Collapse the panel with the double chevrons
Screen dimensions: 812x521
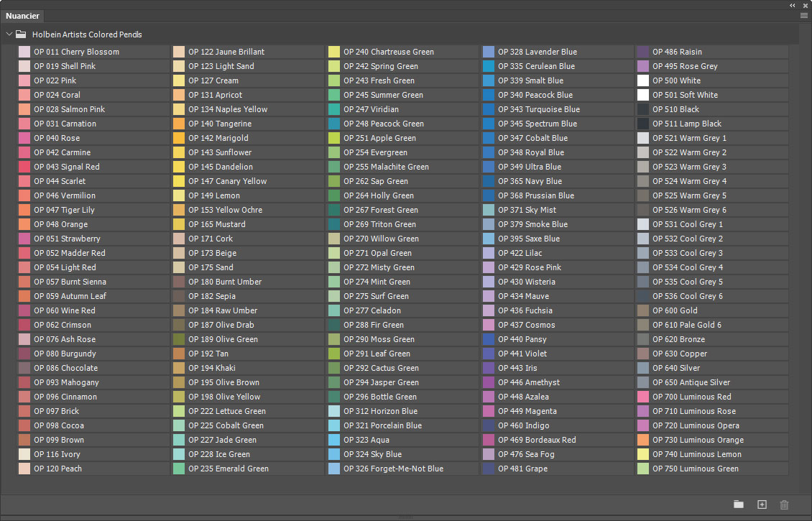pos(793,5)
